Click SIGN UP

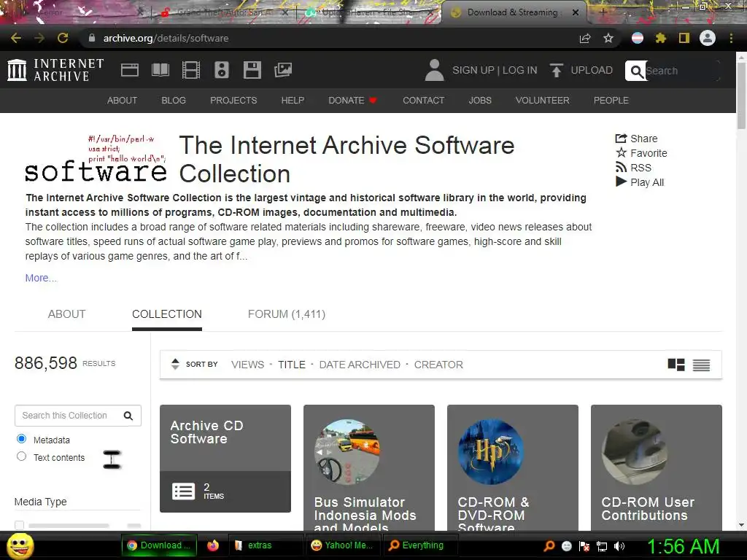pyautogui.click(x=473, y=71)
